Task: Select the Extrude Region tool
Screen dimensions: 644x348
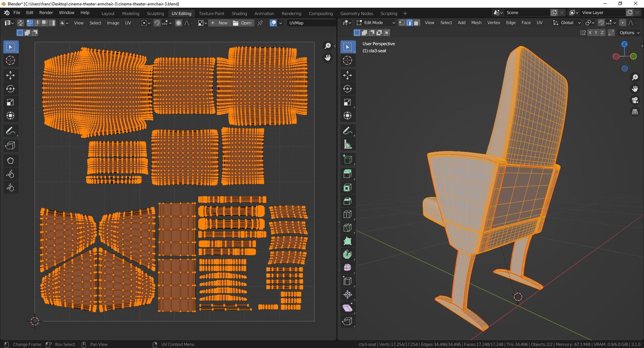Action: 347,173
